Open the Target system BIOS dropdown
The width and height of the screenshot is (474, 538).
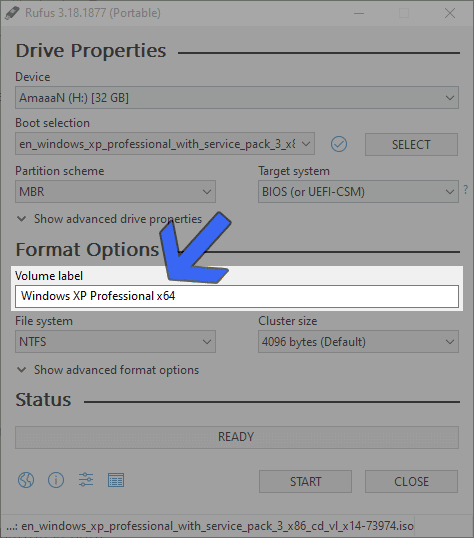coord(358,191)
